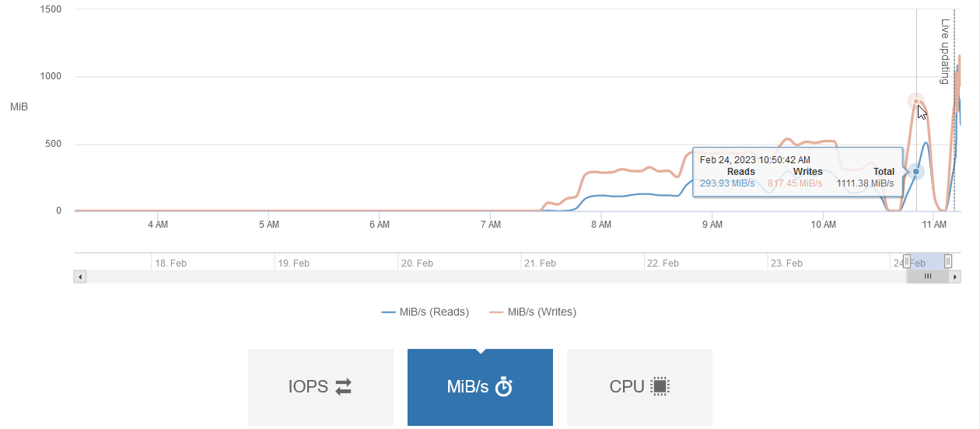The height and width of the screenshot is (429, 980).
Task: Click the '9 AM' x-axis label
Action: [712, 225]
